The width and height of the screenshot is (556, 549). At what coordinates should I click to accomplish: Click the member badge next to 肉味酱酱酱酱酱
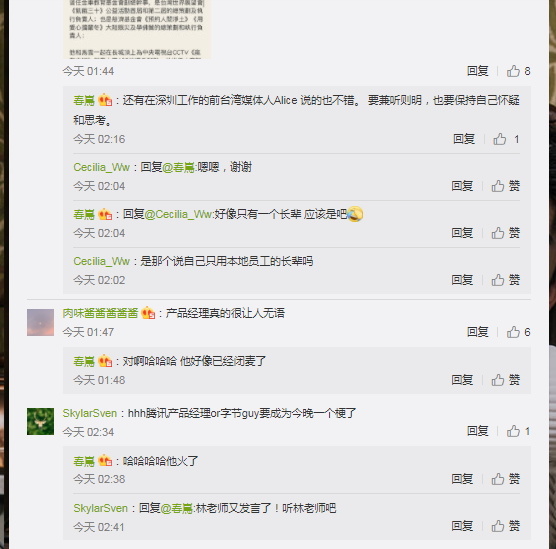pos(148,313)
